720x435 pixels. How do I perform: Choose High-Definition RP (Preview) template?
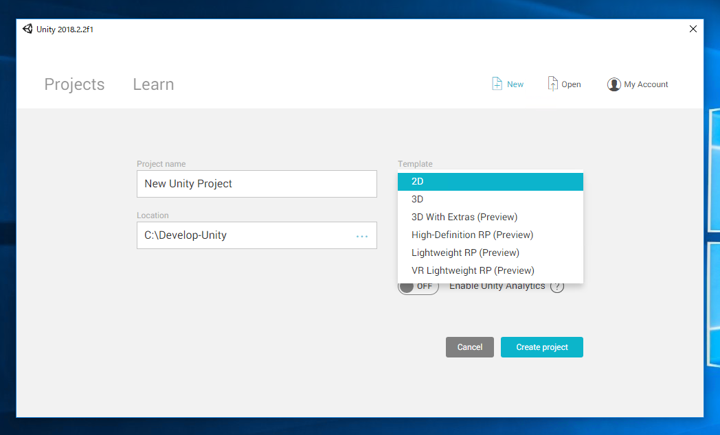pyautogui.click(x=490, y=235)
